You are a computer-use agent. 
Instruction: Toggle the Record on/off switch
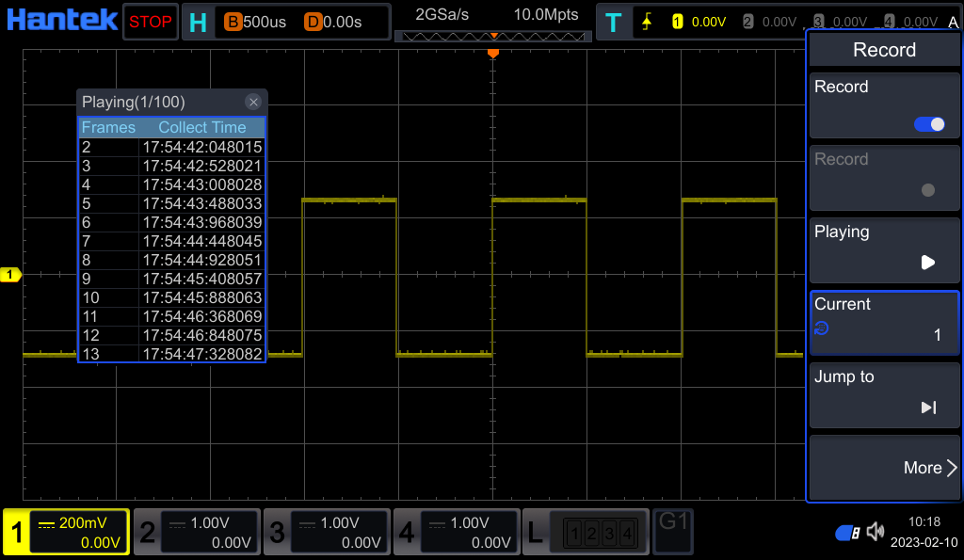click(928, 123)
